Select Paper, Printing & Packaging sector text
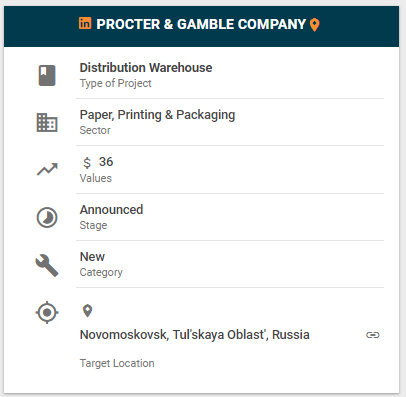Screen dimensions: 406x397 157,115
